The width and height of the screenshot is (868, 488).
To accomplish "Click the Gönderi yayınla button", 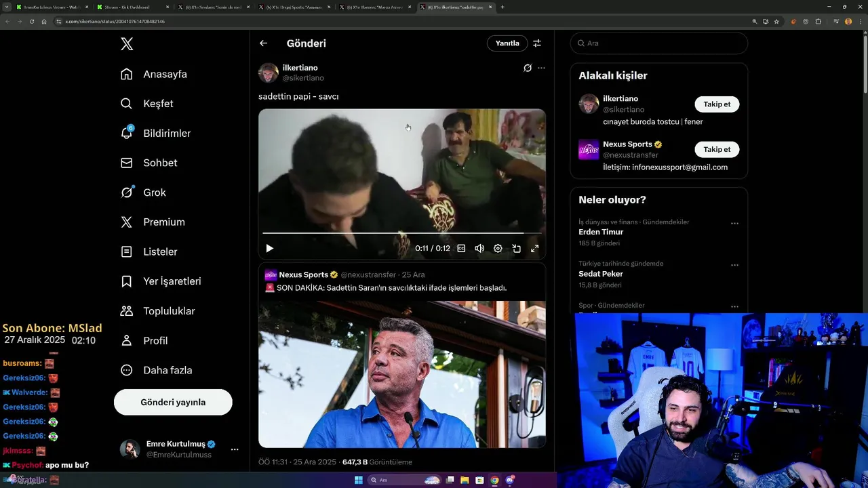I will point(173,402).
